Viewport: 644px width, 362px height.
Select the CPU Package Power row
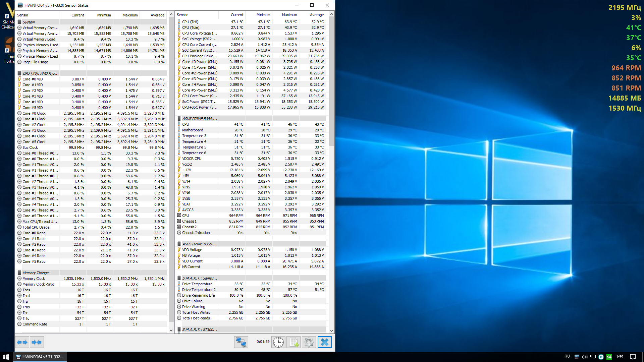[199, 56]
